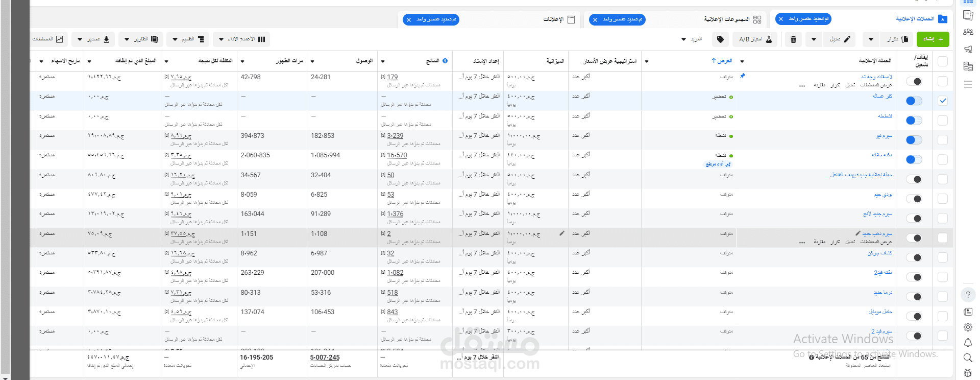This screenshot has height=380, width=980.
Task: Open the hamburger all-tools menu in the sidebar
Action: pyautogui.click(x=968, y=84)
